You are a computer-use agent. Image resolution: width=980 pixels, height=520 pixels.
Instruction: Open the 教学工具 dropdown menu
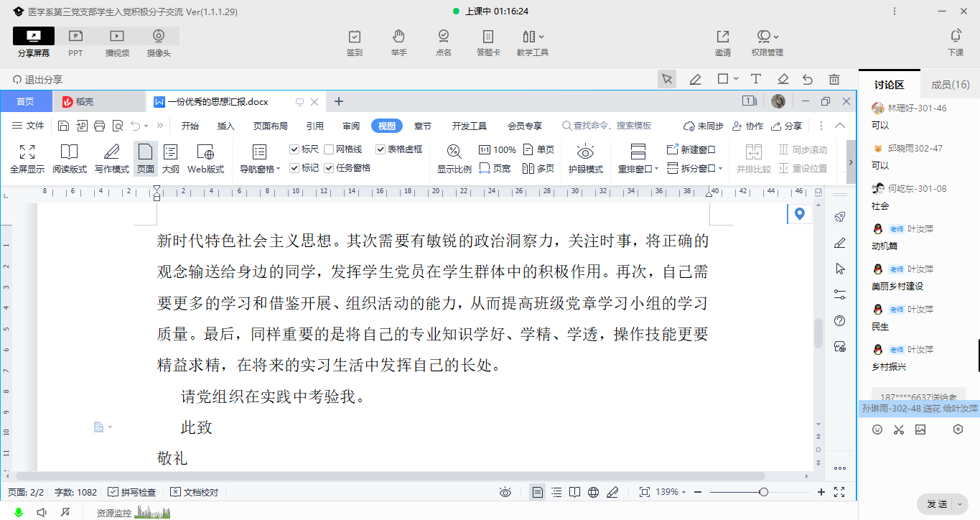[533, 42]
